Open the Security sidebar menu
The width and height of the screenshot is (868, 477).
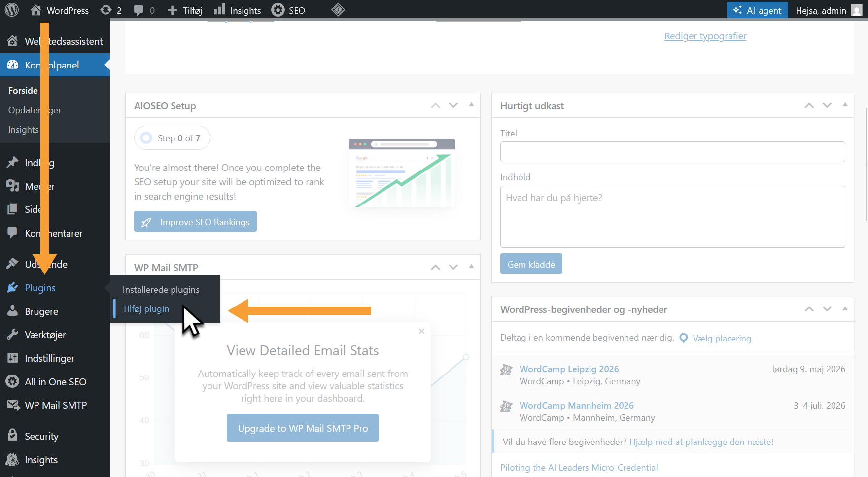pos(41,436)
